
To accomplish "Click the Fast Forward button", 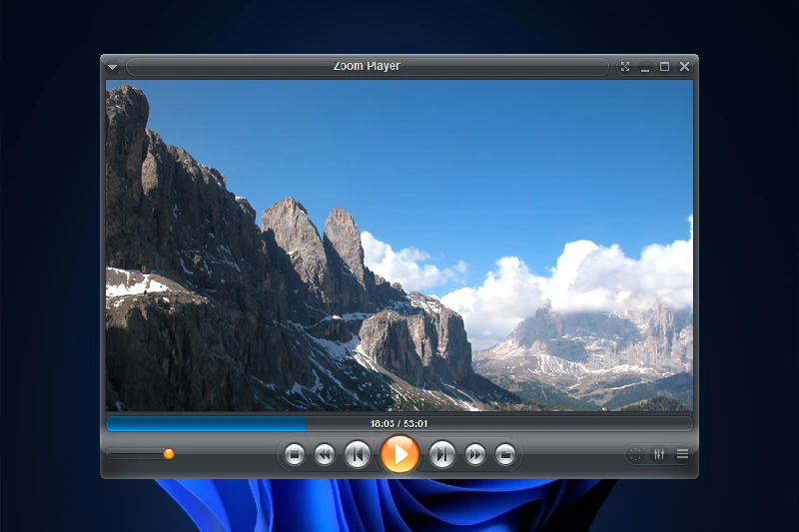I will point(475,454).
